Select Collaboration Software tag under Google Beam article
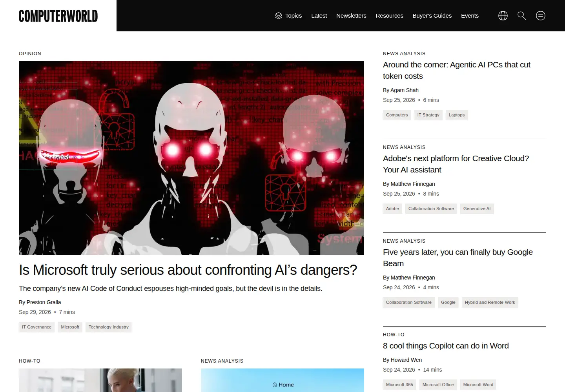Screen dimensions: 565x392 pos(408,302)
